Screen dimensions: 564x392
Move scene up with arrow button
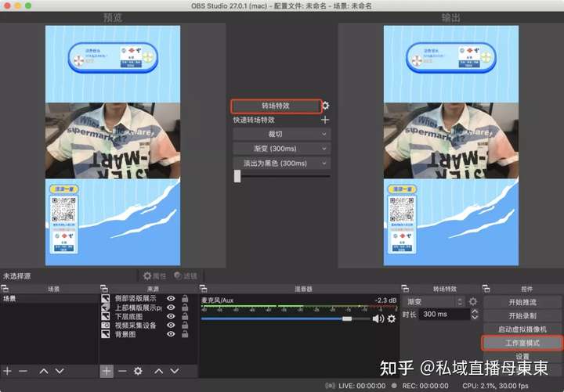coord(44,371)
